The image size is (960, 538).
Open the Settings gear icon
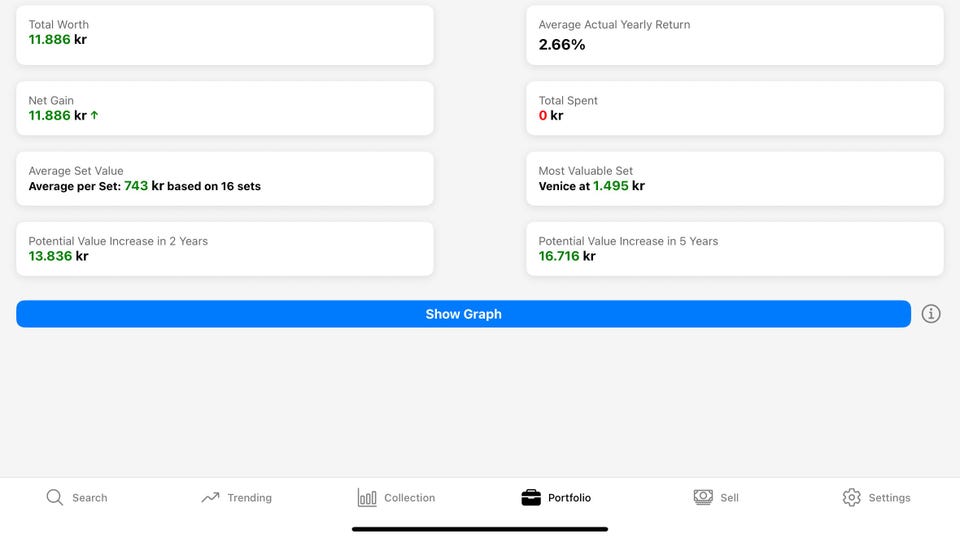(851, 497)
